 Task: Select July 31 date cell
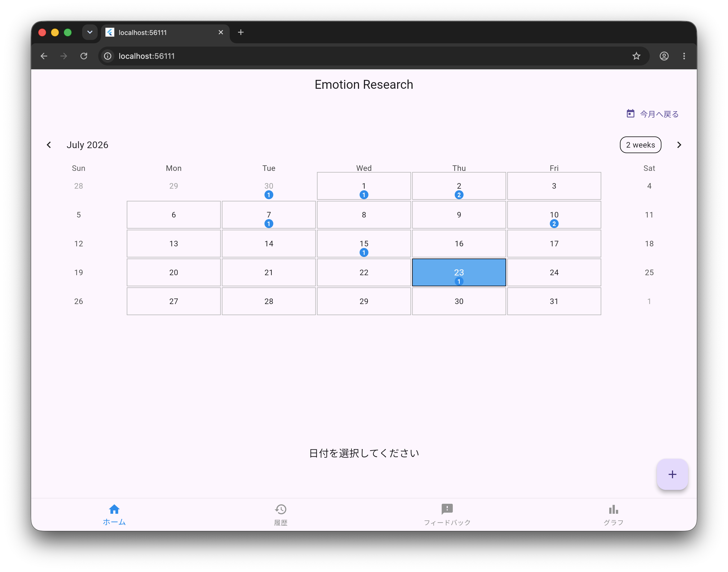point(554,301)
